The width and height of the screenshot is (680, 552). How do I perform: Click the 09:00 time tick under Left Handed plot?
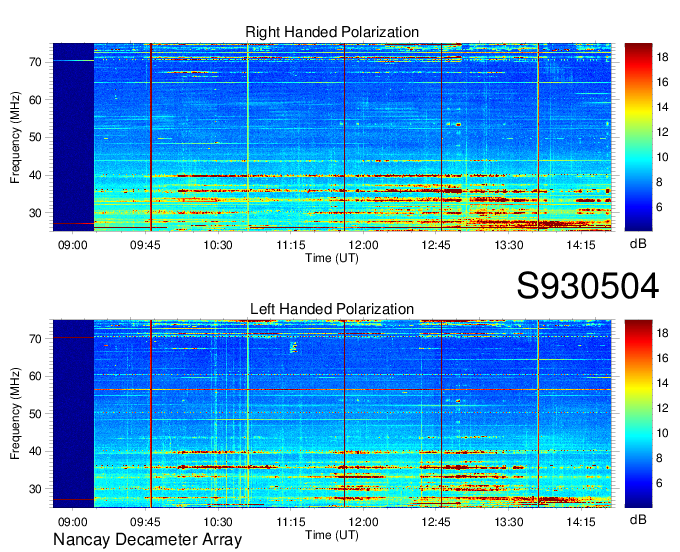72,522
